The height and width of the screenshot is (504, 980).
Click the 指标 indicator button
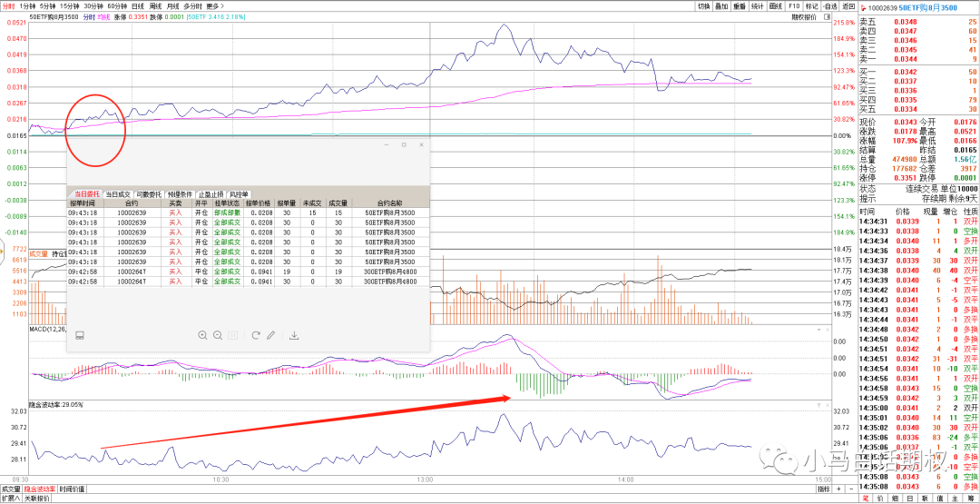coord(824,489)
